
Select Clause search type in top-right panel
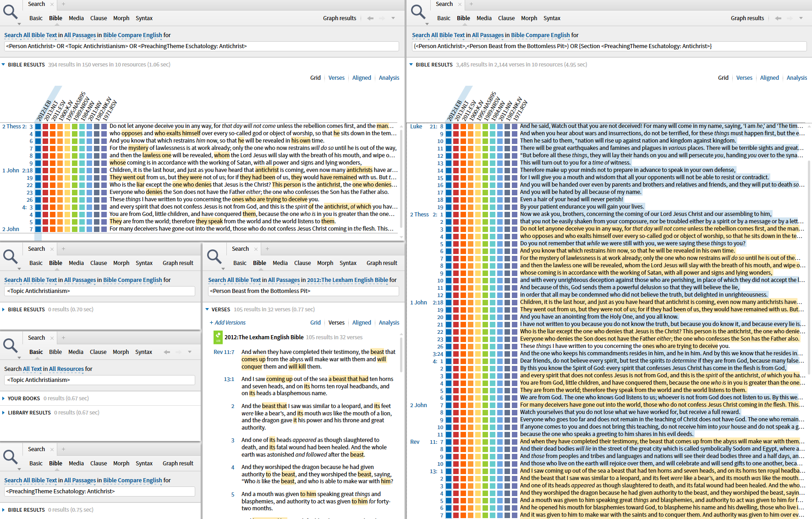pyautogui.click(x=506, y=18)
